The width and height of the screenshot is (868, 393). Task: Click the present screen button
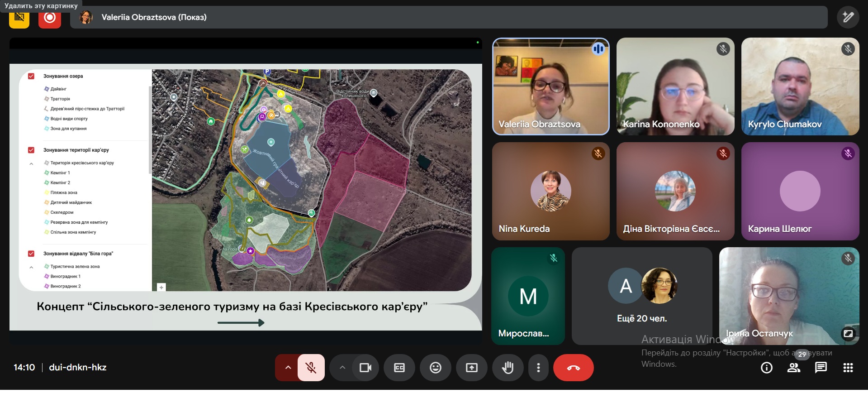(472, 368)
